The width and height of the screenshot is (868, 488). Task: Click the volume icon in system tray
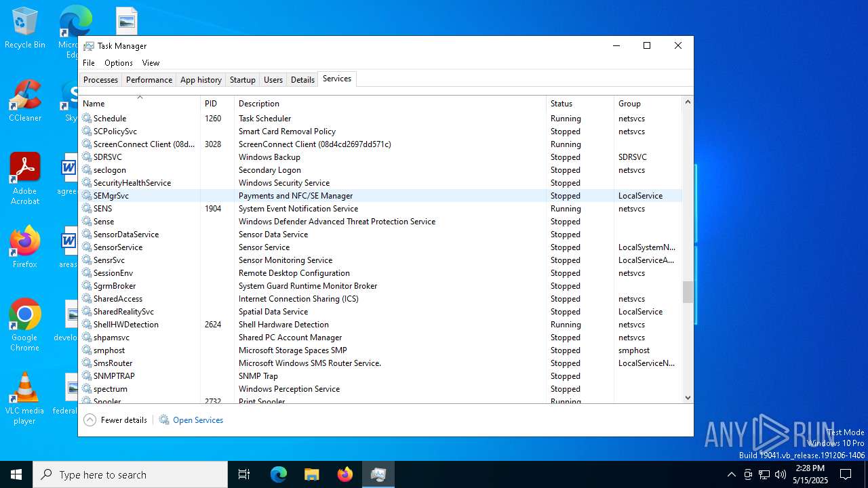(781, 474)
